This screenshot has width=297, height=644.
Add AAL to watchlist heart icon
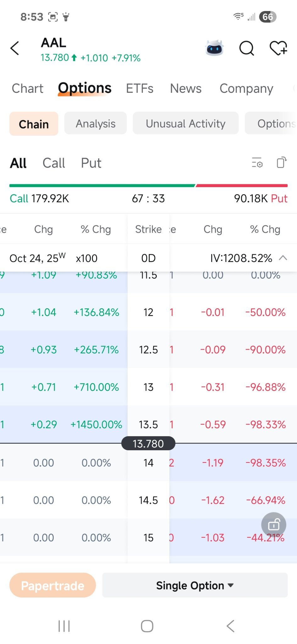point(278,48)
